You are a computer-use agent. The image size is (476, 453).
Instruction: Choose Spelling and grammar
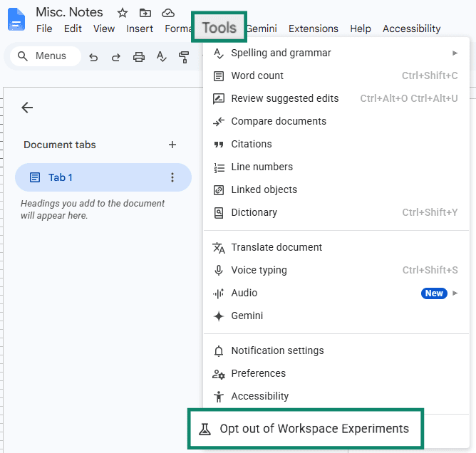[x=336, y=53]
